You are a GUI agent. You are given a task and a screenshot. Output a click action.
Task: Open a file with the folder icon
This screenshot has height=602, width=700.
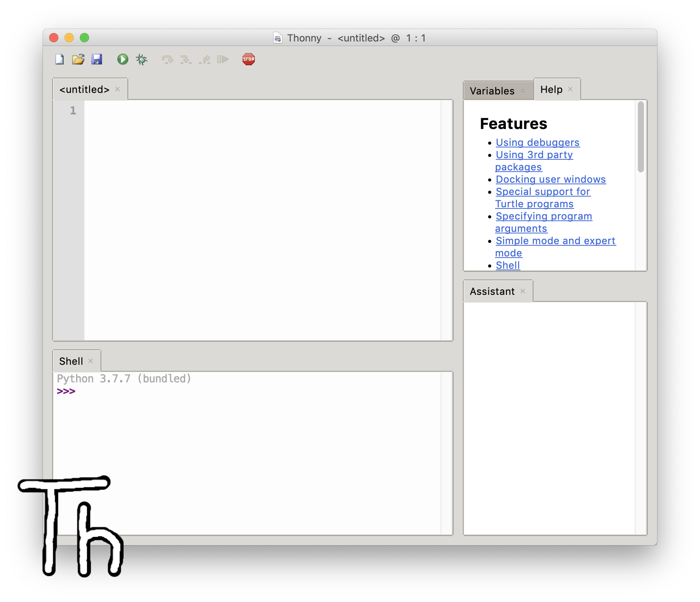(x=78, y=60)
